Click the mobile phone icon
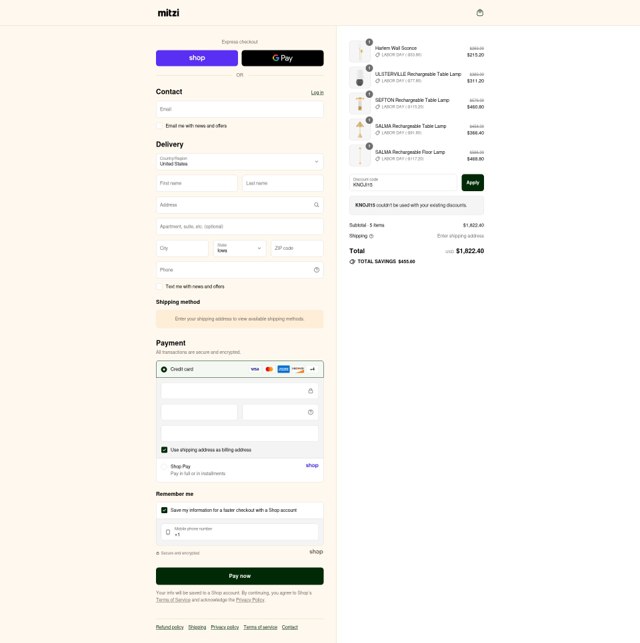This screenshot has height=643, width=640. click(168, 532)
